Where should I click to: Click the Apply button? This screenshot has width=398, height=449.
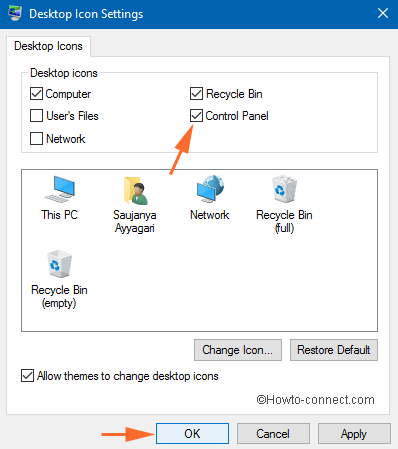click(x=354, y=434)
